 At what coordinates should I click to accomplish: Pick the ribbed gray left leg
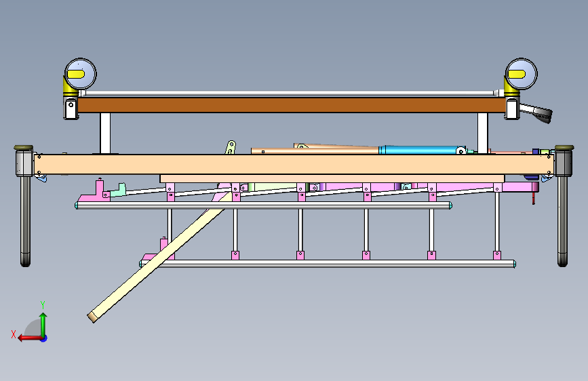[x=25, y=221]
